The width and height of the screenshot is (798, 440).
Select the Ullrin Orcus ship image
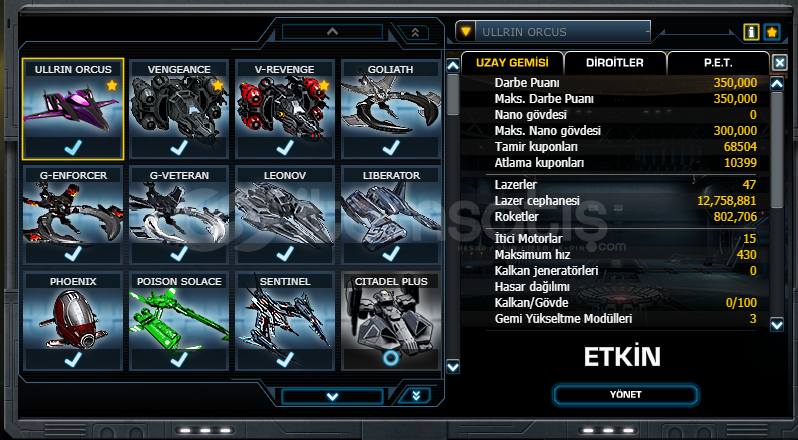[x=73, y=106]
